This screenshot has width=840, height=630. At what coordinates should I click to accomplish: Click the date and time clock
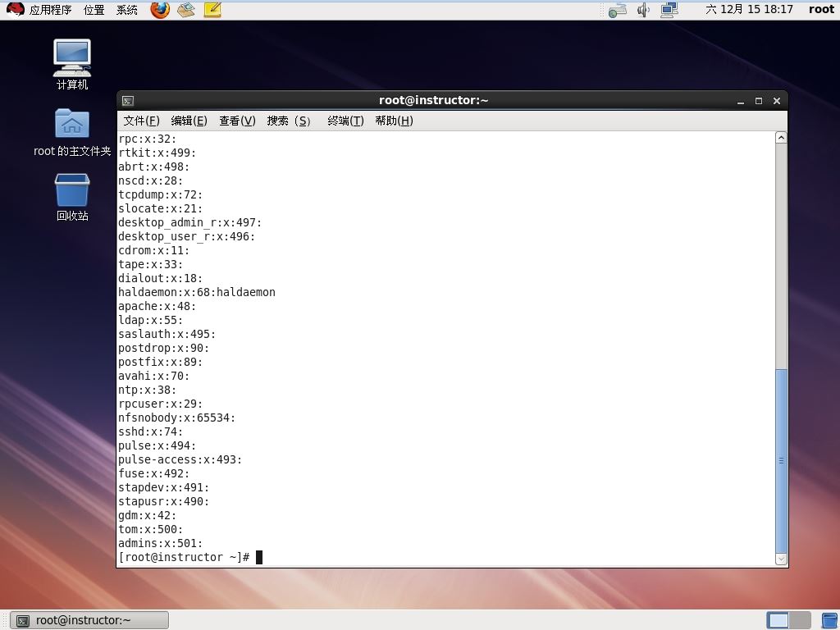pyautogui.click(x=749, y=10)
